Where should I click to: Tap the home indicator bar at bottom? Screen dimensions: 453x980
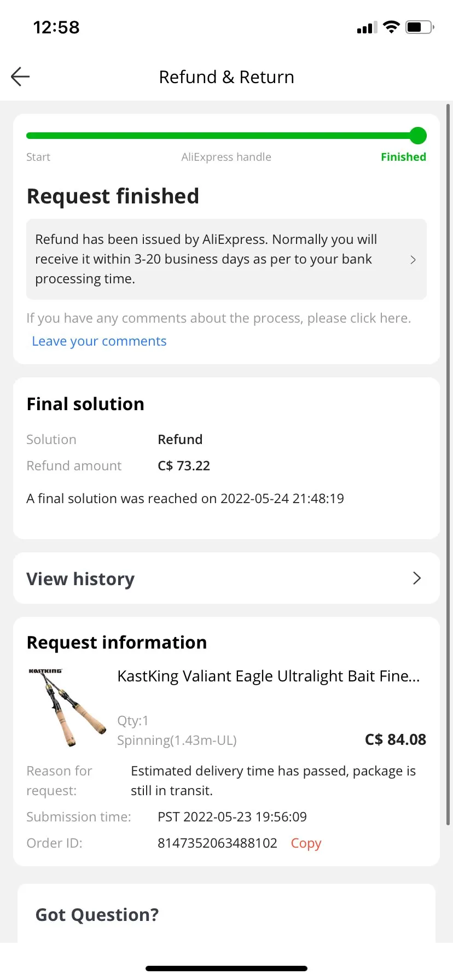pos(226,969)
